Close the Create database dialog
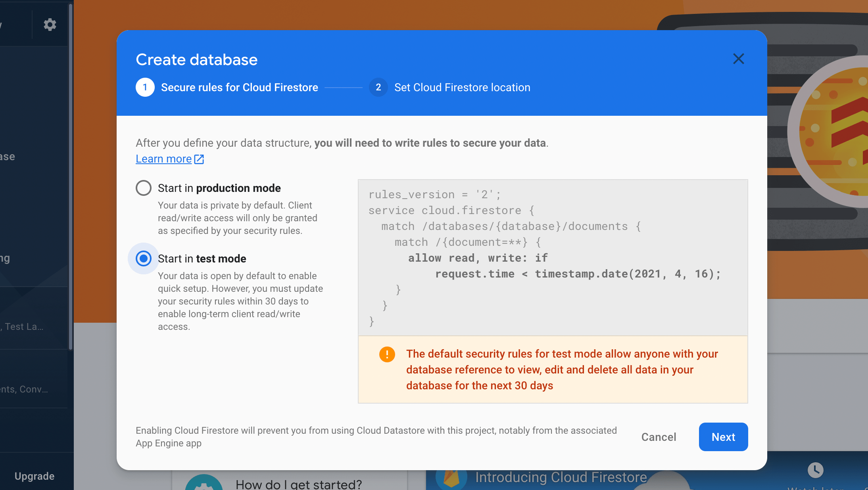 (738, 59)
